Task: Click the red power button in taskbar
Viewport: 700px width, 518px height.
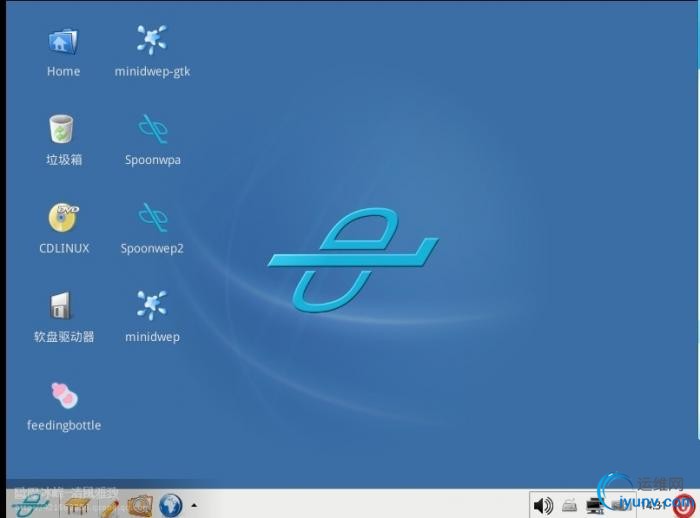Action: [x=683, y=505]
